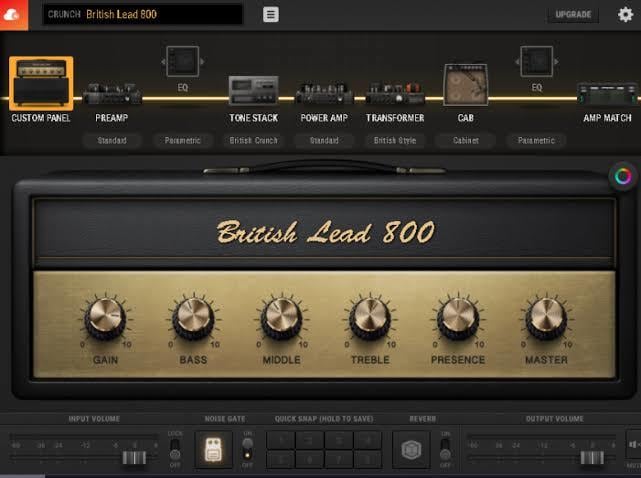The height and width of the screenshot is (478, 641).
Task: Toggle the Noise Gate on/off switch
Action: [x=247, y=449]
